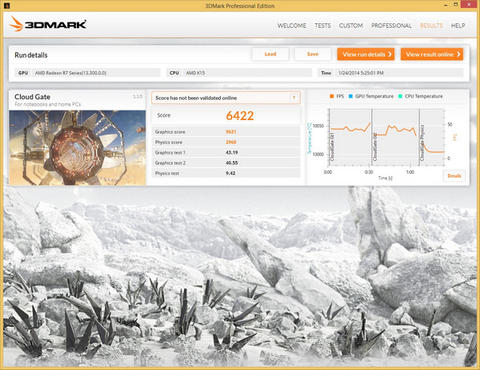This screenshot has height=370, width=480.
Task: Open the HELP tab
Action: [458, 26]
